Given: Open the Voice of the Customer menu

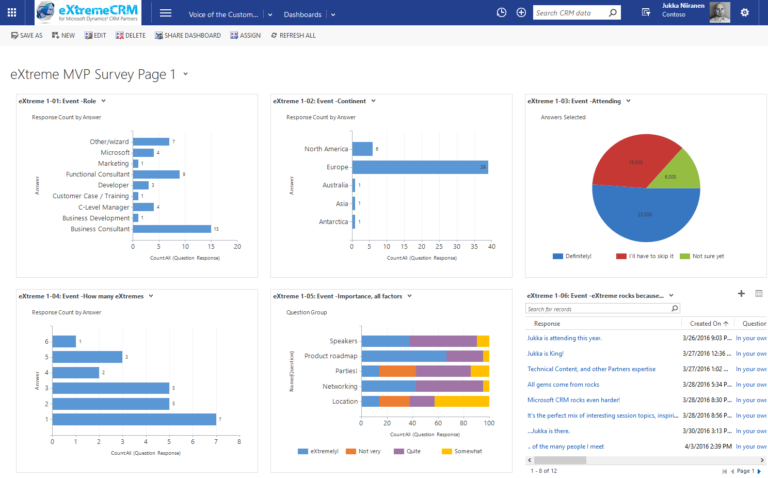Looking at the screenshot, I should [x=223, y=15].
